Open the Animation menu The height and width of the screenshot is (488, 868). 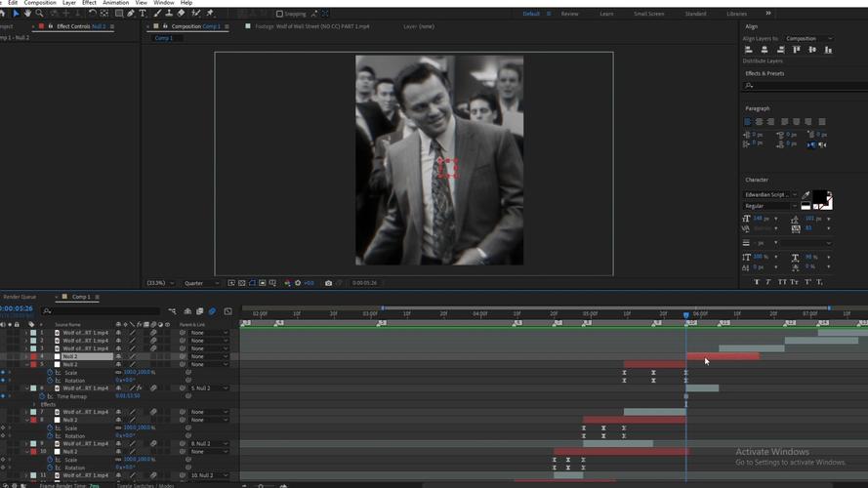[x=115, y=3]
